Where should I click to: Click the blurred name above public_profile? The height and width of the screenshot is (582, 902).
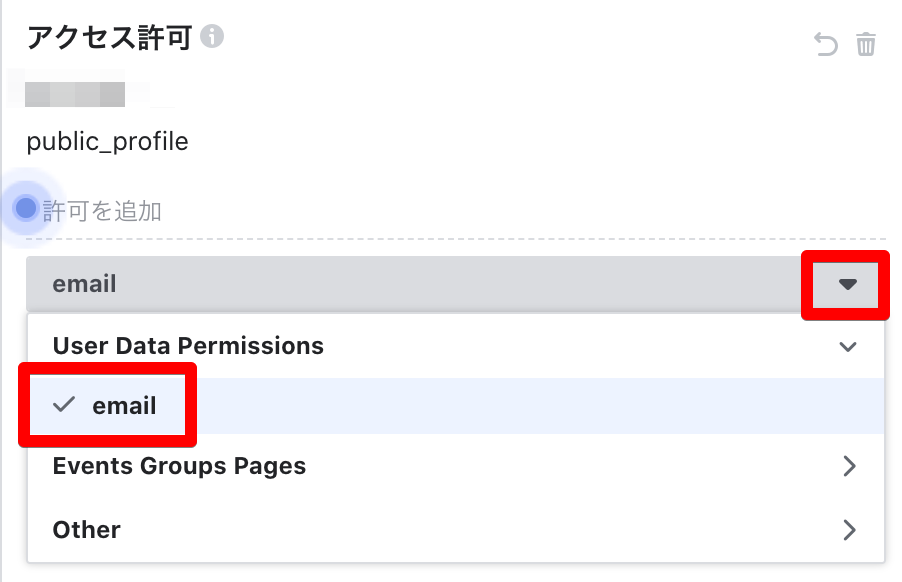[x=75, y=94]
